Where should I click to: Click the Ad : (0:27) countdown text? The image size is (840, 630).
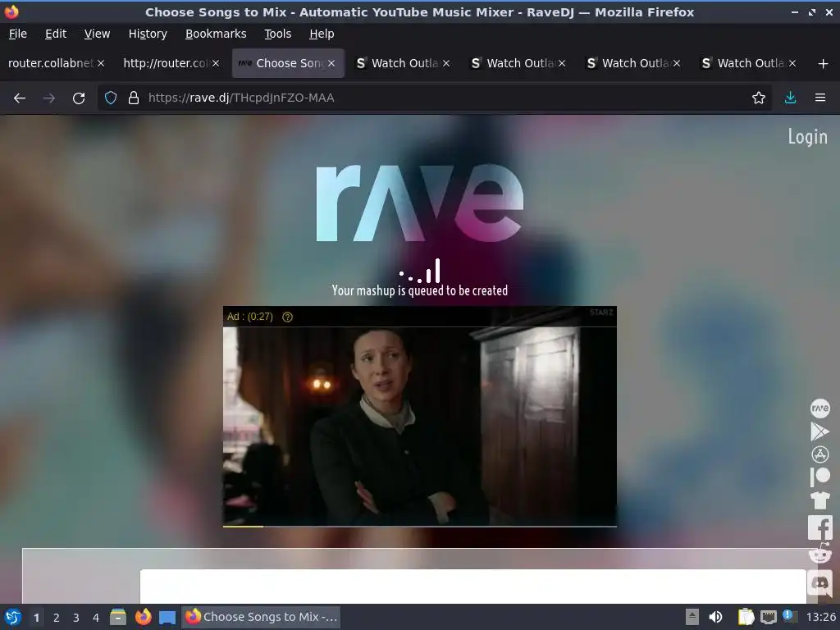[x=249, y=317]
